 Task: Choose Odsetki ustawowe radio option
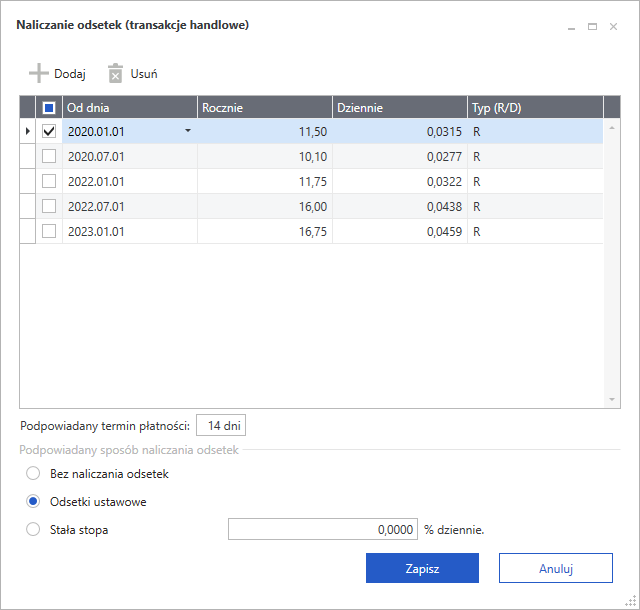(x=34, y=501)
